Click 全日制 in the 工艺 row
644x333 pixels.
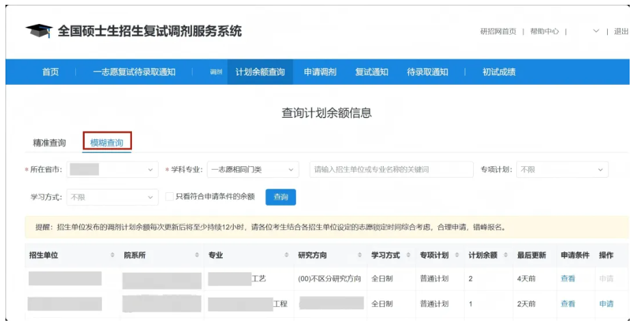(382, 278)
